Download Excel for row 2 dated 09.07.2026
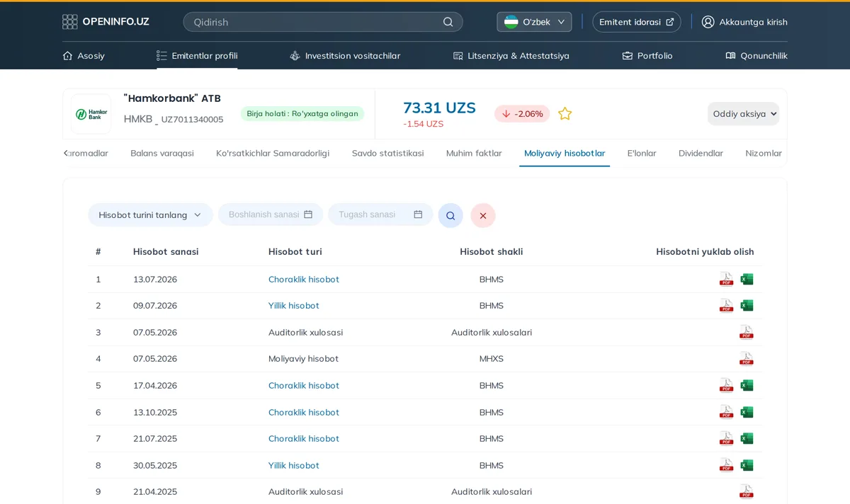This screenshot has width=850, height=504. 747,306
